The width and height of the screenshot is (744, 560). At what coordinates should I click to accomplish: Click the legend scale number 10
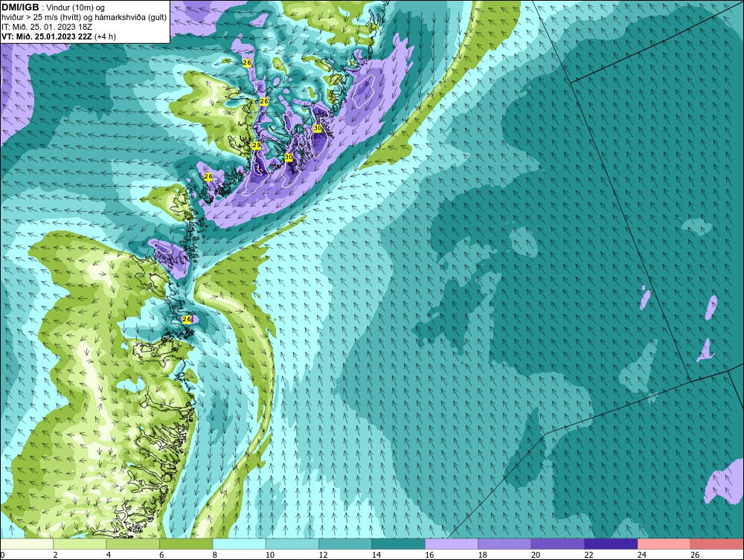click(270, 555)
